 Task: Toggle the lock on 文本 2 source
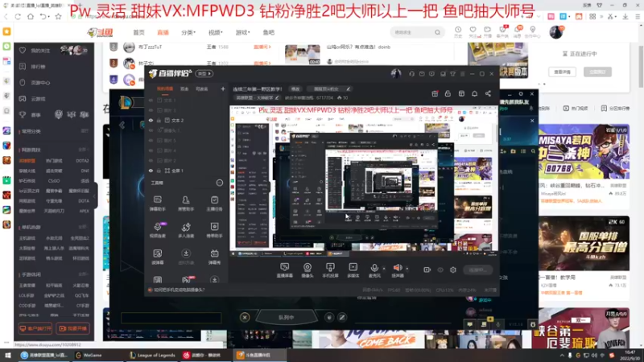coord(159,120)
